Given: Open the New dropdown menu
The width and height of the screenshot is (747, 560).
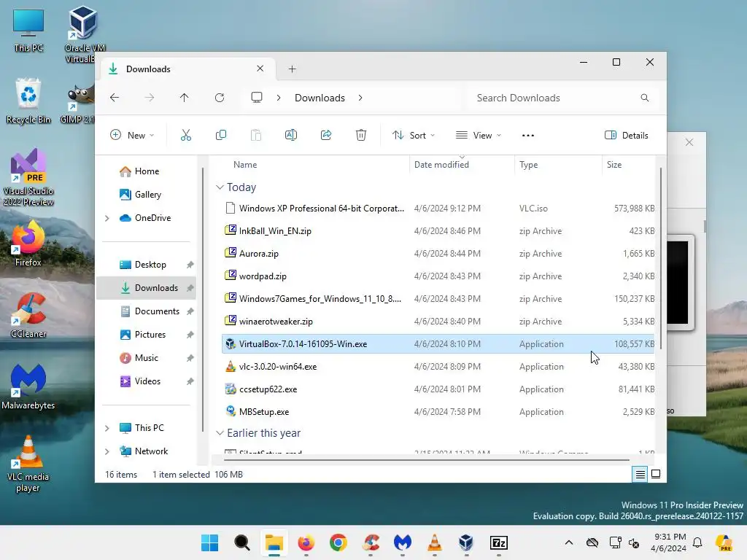Looking at the screenshot, I should coord(132,135).
